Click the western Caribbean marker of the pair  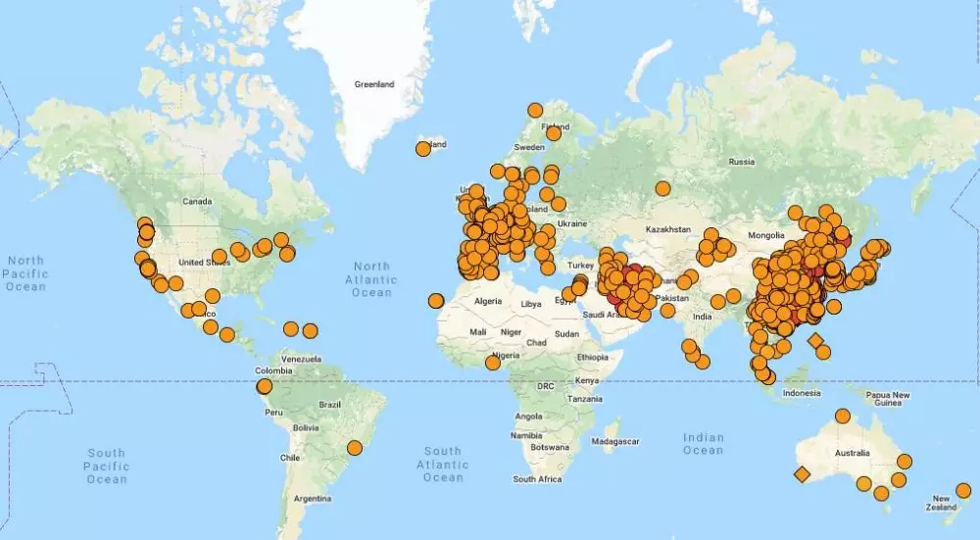[291, 329]
